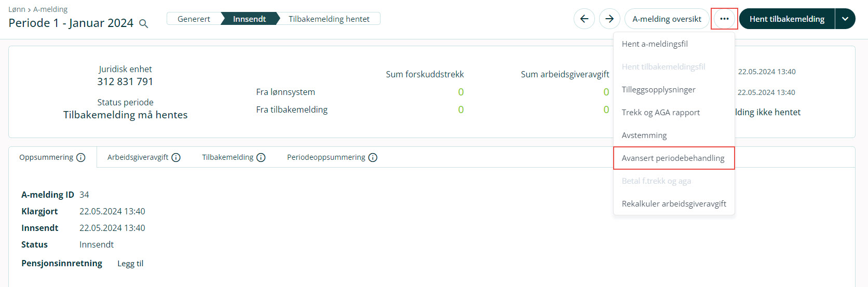Switch to the Periodeoppsummering tab
Screen dimensions: 868x287
point(326,157)
